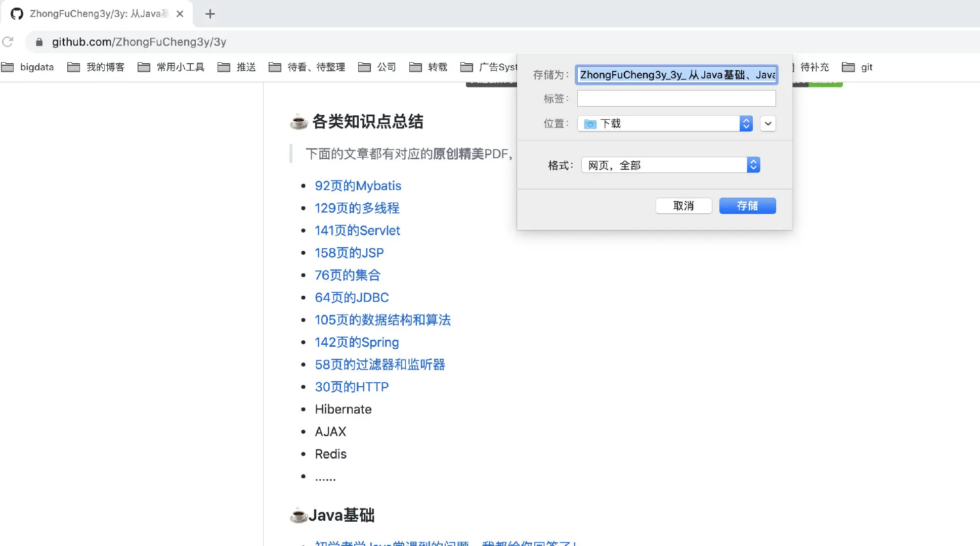Open the 142页的Spring link

[357, 343]
